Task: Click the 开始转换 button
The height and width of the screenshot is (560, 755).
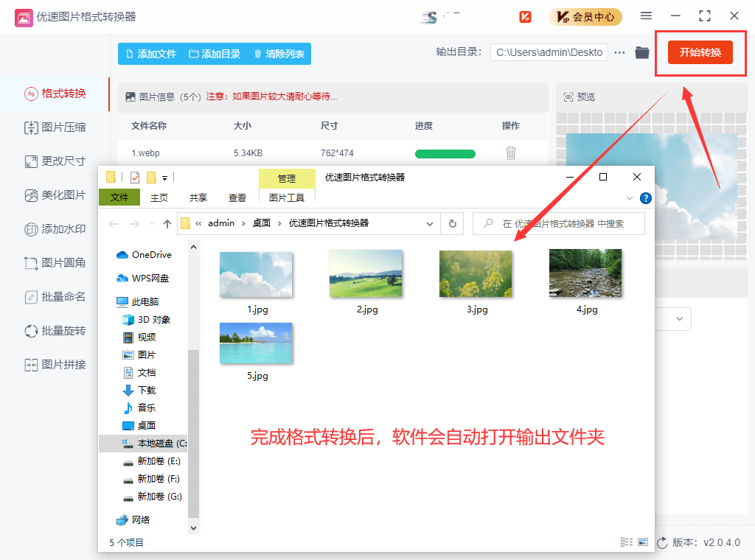Action: 700,52
